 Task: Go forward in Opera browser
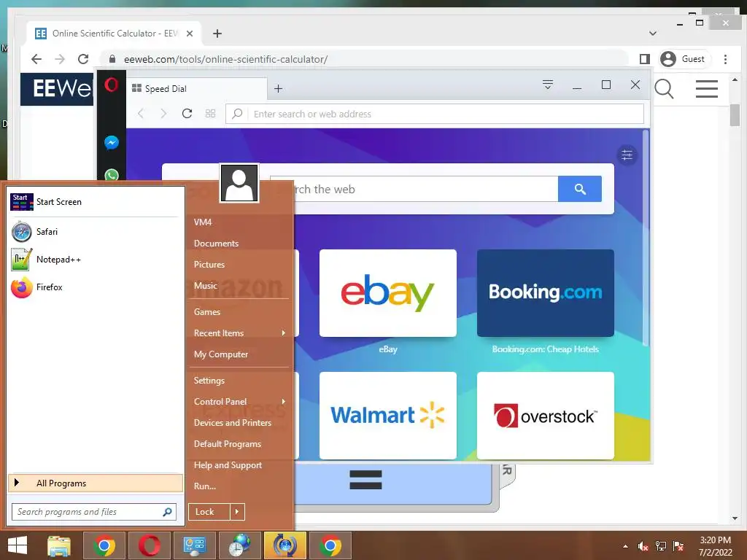point(163,113)
